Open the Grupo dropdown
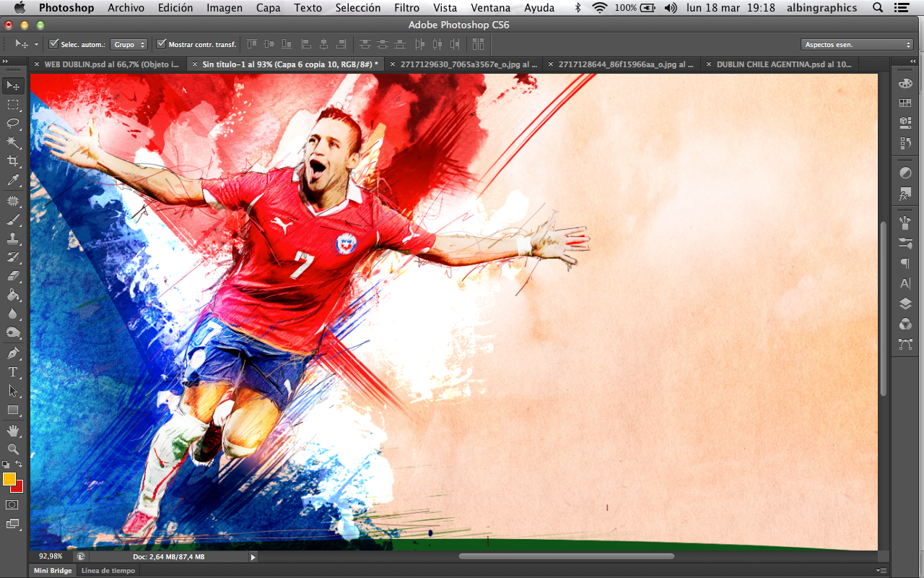This screenshot has width=924, height=578. click(x=130, y=44)
